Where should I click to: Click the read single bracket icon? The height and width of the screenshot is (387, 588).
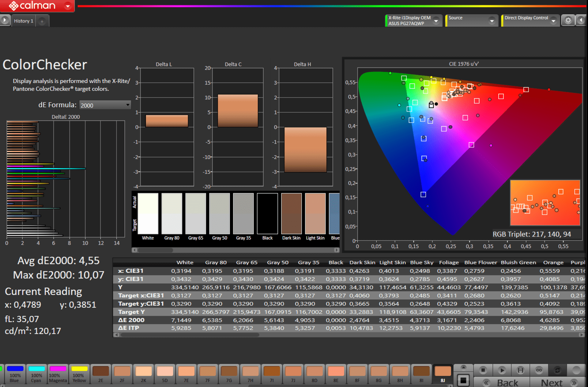[x=520, y=370]
